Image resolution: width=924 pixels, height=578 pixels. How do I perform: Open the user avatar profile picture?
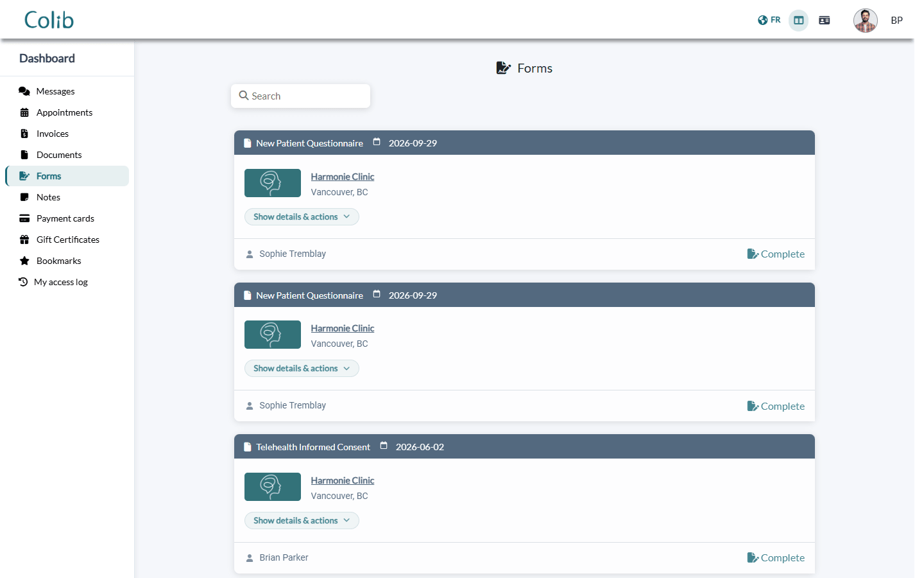click(x=866, y=21)
